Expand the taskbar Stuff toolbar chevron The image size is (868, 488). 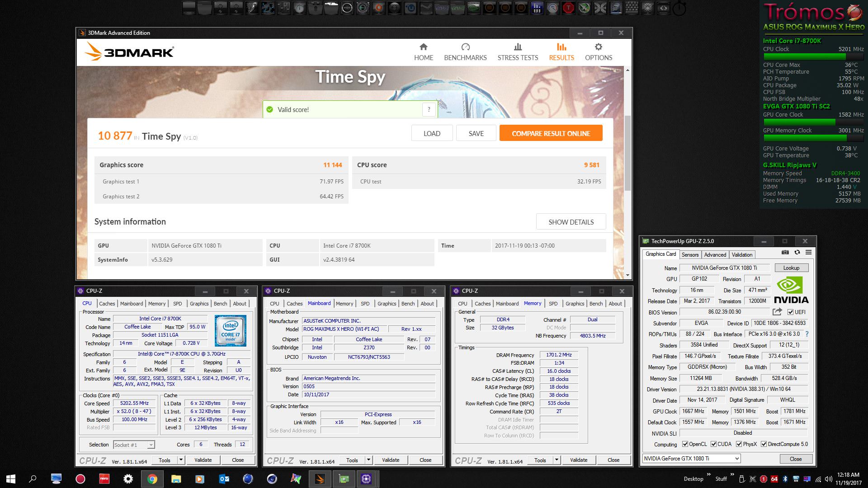[x=731, y=474]
